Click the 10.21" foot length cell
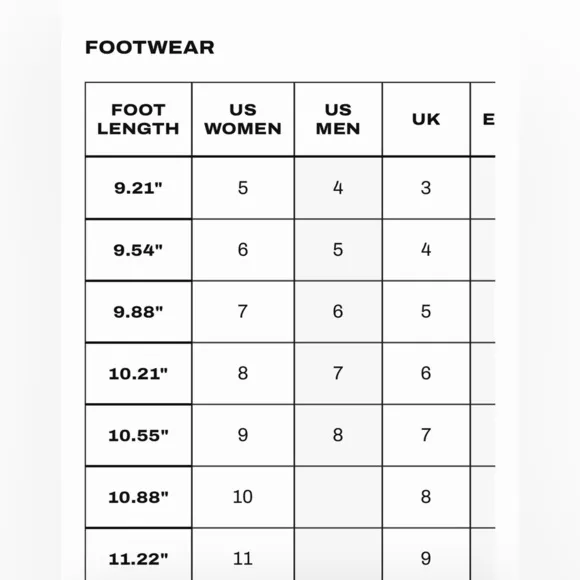Image resolution: width=580 pixels, height=580 pixels. [138, 374]
